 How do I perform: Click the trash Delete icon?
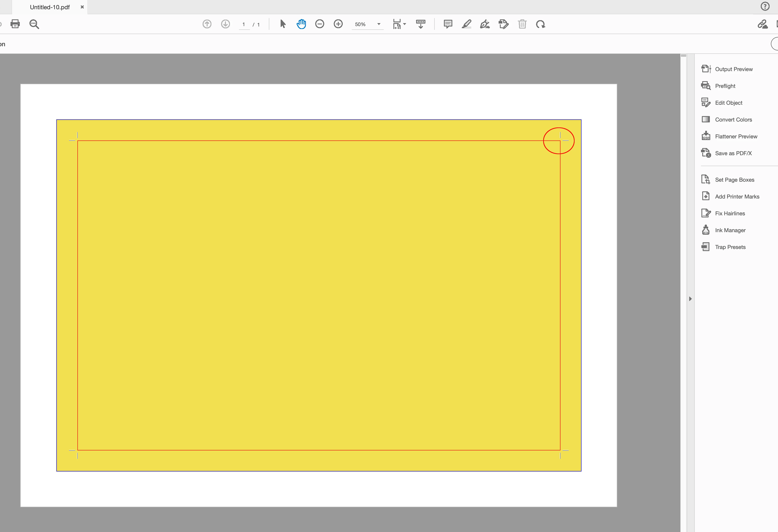click(x=522, y=24)
